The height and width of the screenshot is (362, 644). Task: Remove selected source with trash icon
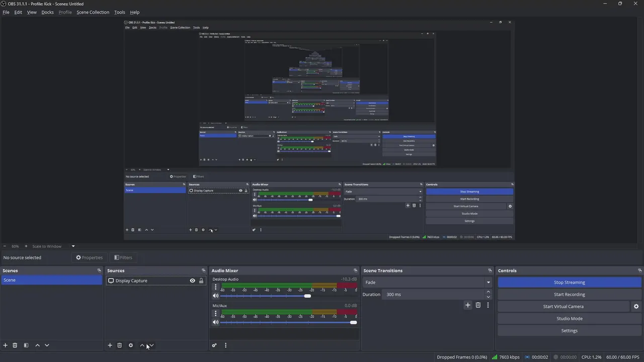(120, 345)
